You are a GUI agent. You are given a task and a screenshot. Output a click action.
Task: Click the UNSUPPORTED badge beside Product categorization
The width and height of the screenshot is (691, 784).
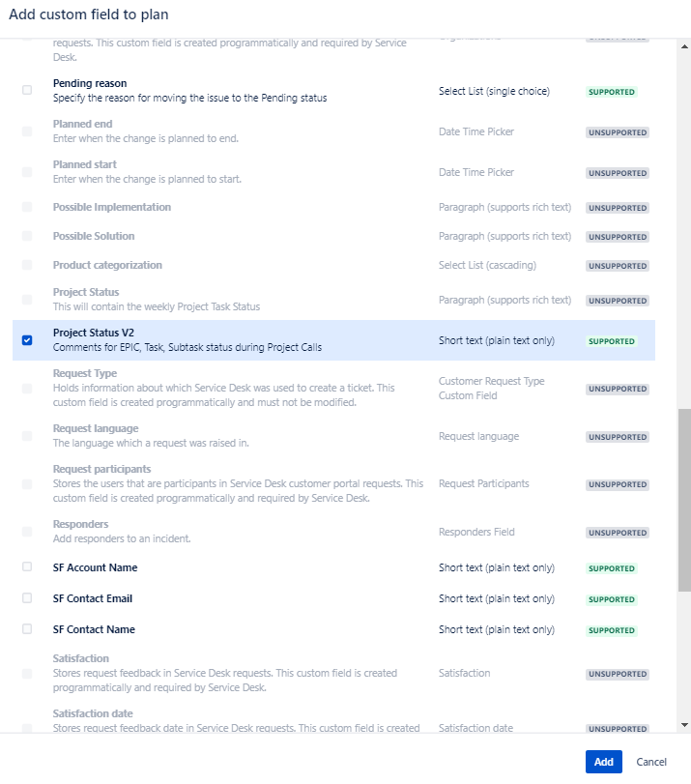(618, 265)
